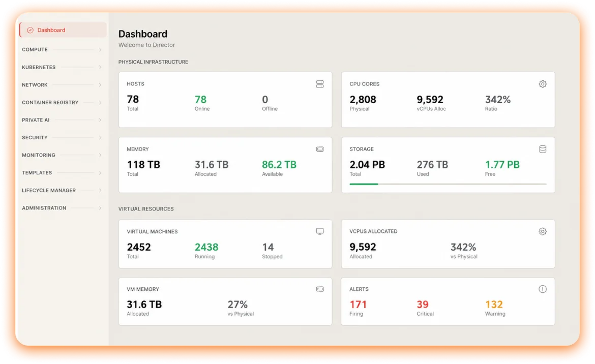Open the Templates menu label
This screenshot has width=595, height=364.
coord(37,172)
